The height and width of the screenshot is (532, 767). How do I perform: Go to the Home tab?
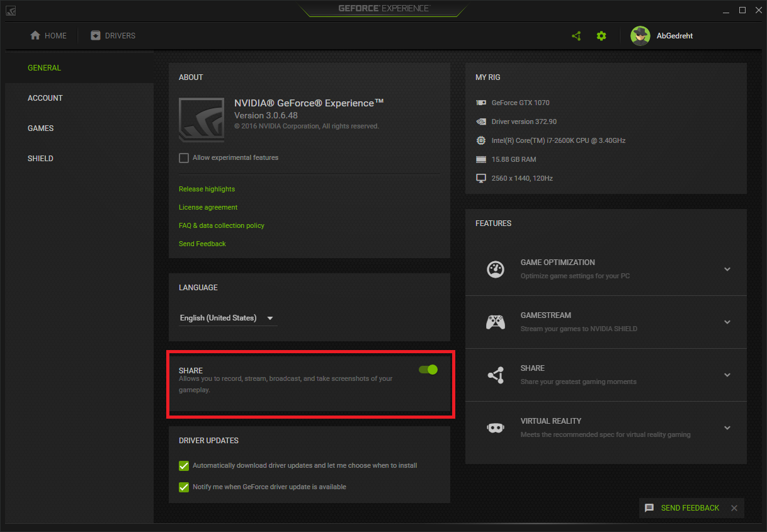(48, 36)
